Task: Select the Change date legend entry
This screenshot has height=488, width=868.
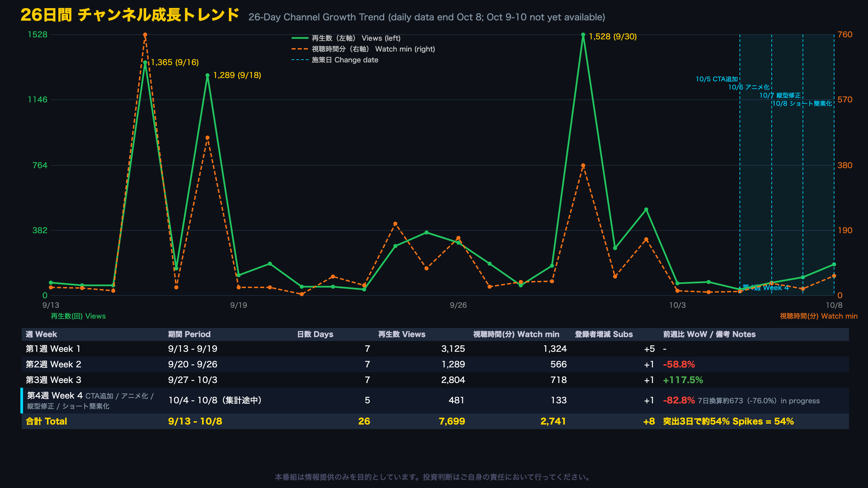Action: point(335,60)
